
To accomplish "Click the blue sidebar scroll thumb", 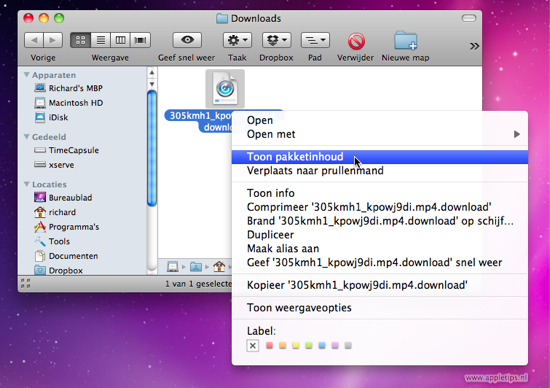I will point(152,148).
